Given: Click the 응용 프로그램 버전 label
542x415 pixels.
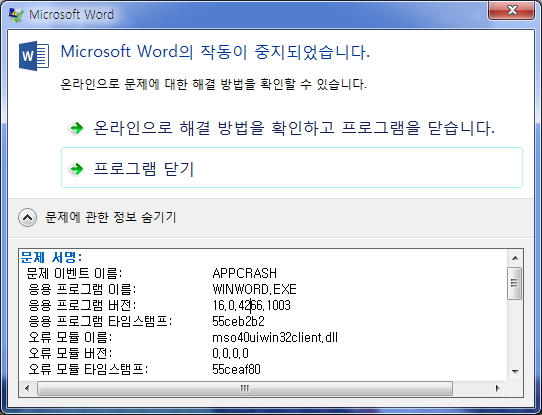Looking at the screenshot, I should pyautogui.click(x=82, y=305).
